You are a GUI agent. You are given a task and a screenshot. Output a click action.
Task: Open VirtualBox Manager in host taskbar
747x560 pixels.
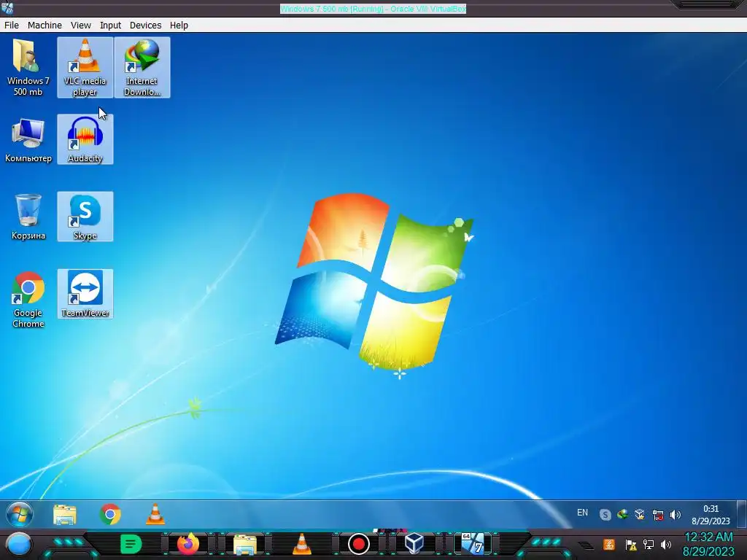pyautogui.click(x=414, y=544)
